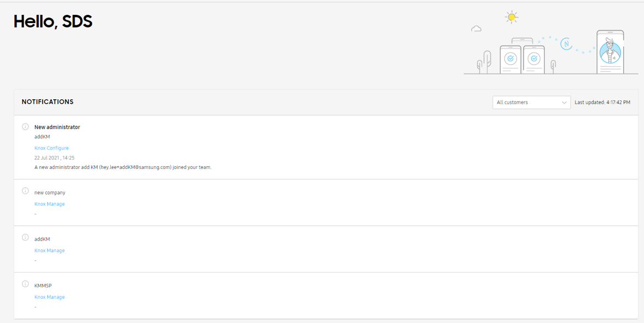Click the info icon next to new company
644x323 pixels.
25,191
